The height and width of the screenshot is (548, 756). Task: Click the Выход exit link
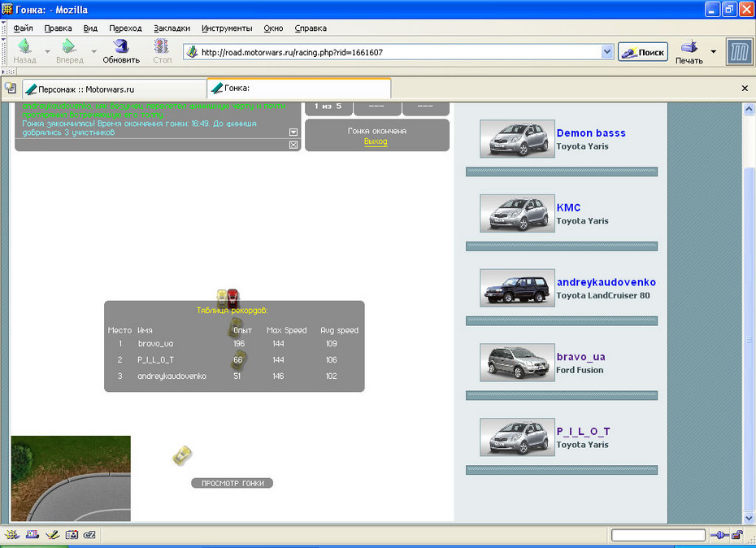(376, 141)
